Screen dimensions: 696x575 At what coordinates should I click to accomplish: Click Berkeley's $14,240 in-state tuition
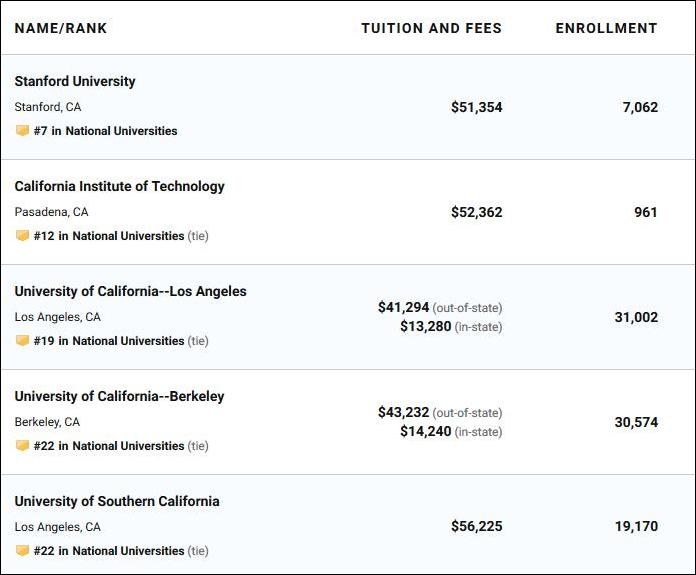coord(425,432)
